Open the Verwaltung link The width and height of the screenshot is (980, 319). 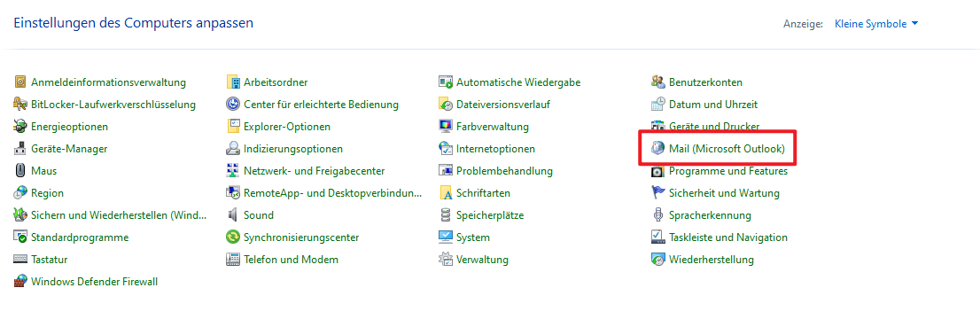click(x=482, y=260)
